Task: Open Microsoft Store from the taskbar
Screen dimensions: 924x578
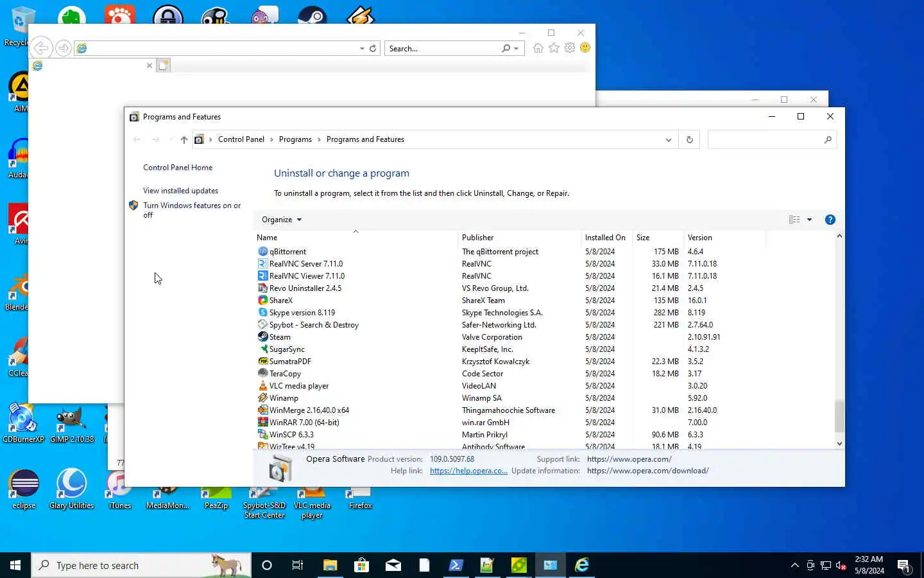Action: click(361, 565)
